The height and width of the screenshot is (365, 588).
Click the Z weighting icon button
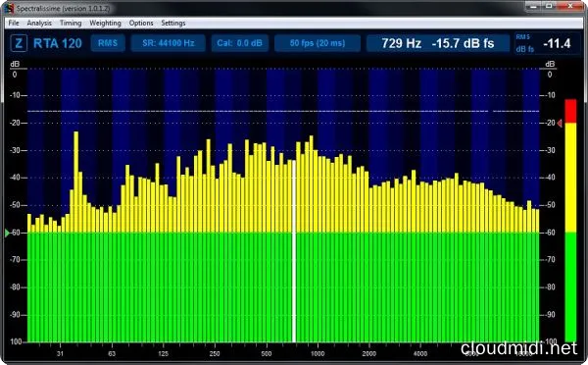coord(19,43)
